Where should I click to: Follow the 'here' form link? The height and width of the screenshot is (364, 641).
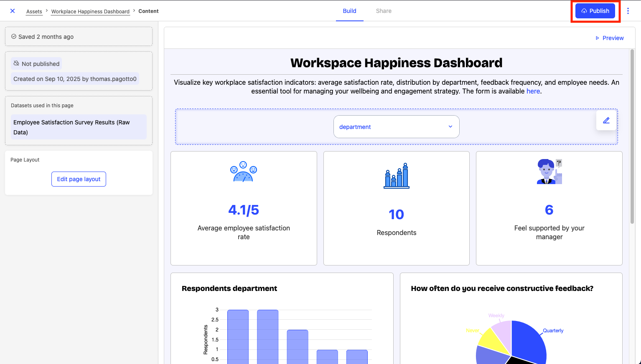pyautogui.click(x=533, y=91)
